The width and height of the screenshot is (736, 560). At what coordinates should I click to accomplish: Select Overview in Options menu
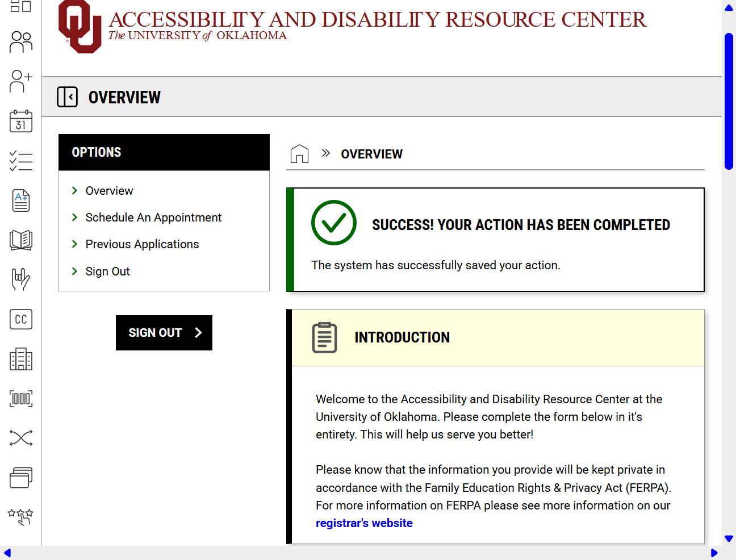click(x=109, y=191)
